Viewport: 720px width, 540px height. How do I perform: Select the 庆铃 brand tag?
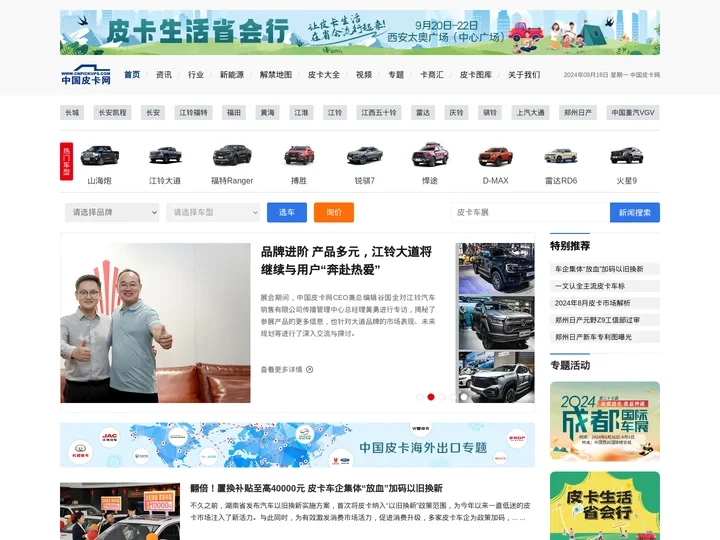tap(456, 112)
